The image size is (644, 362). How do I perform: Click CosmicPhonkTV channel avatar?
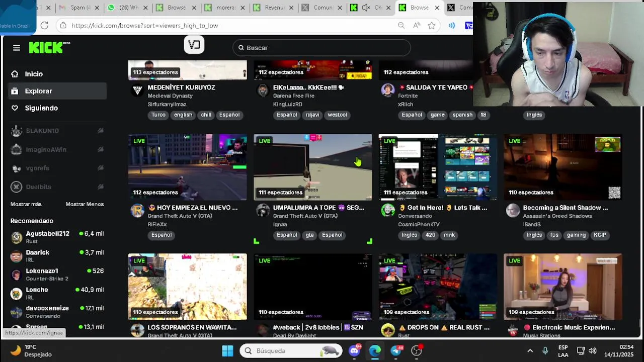pyautogui.click(x=388, y=210)
